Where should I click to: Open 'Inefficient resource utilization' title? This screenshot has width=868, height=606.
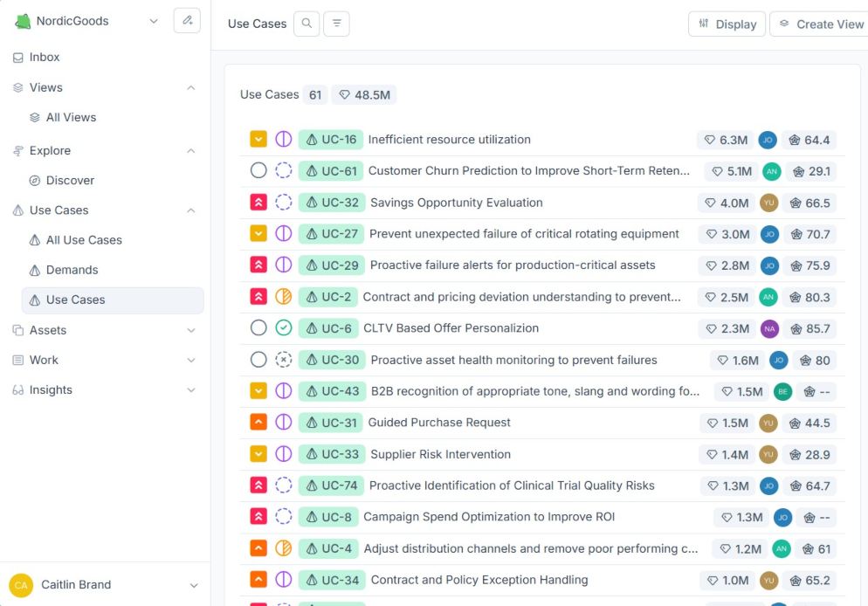pyautogui.click(x=449, y=140)
